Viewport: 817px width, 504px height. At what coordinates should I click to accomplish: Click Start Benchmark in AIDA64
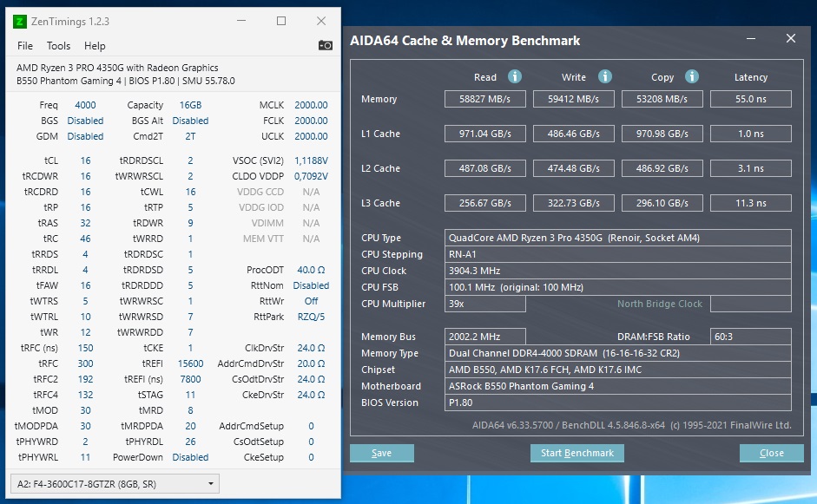pyautogui.click(x=577, y=453)
